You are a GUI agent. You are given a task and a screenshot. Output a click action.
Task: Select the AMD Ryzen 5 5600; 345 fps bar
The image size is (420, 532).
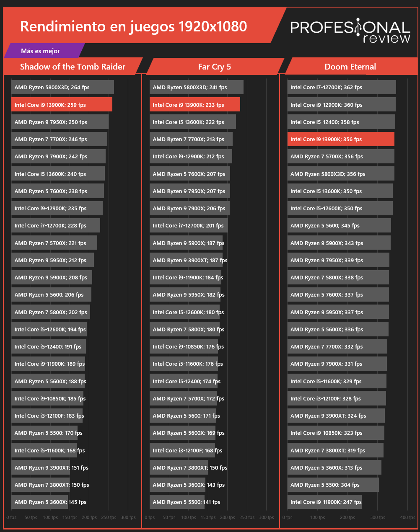click(x=339, y=225)
